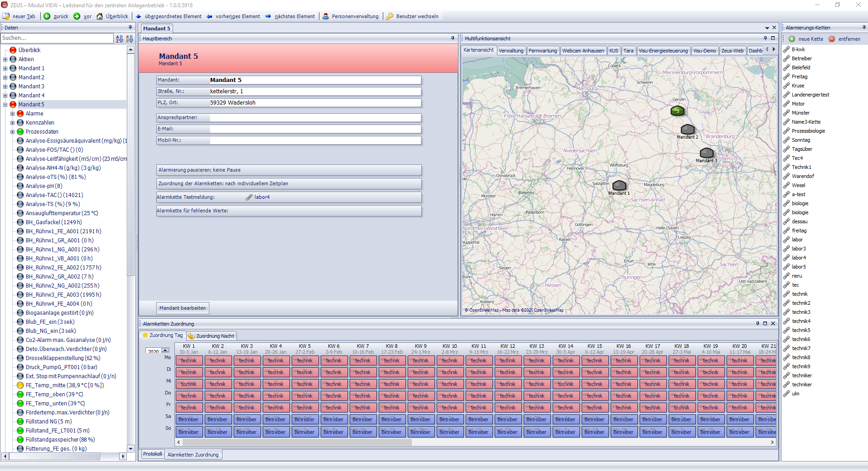Select B-kwk alarm chain
Screen dimensions: 868x471
coord(798,49)
